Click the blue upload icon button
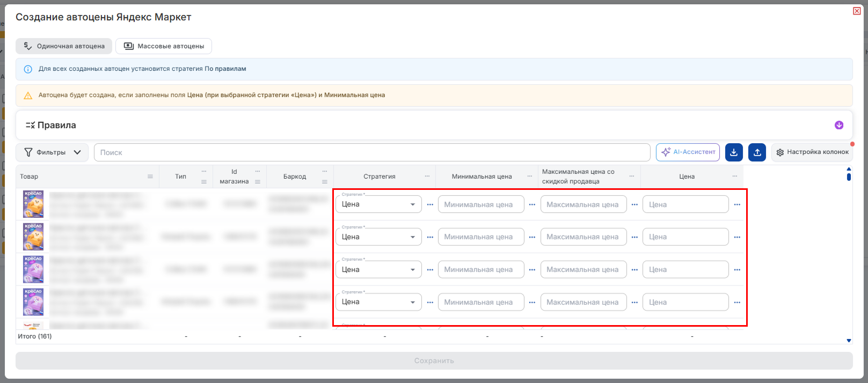868x383 pixels. coord(757,152)
